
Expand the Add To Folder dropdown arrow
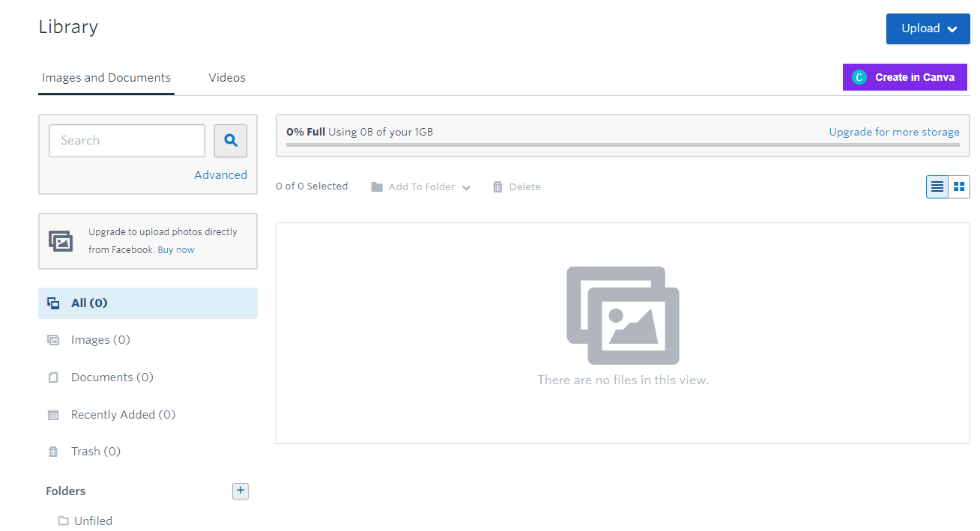tap(466, 187)
